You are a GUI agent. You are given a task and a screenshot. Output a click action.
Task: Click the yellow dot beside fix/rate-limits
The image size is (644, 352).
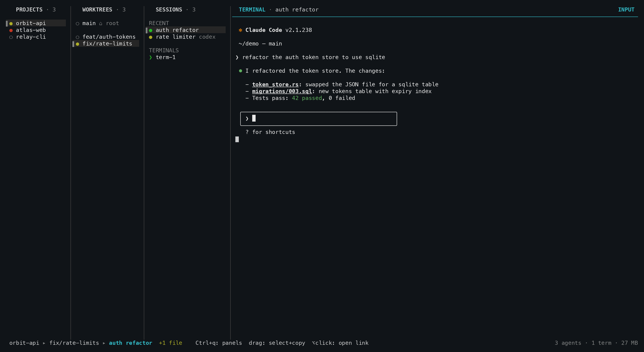(x=78, y=44)
